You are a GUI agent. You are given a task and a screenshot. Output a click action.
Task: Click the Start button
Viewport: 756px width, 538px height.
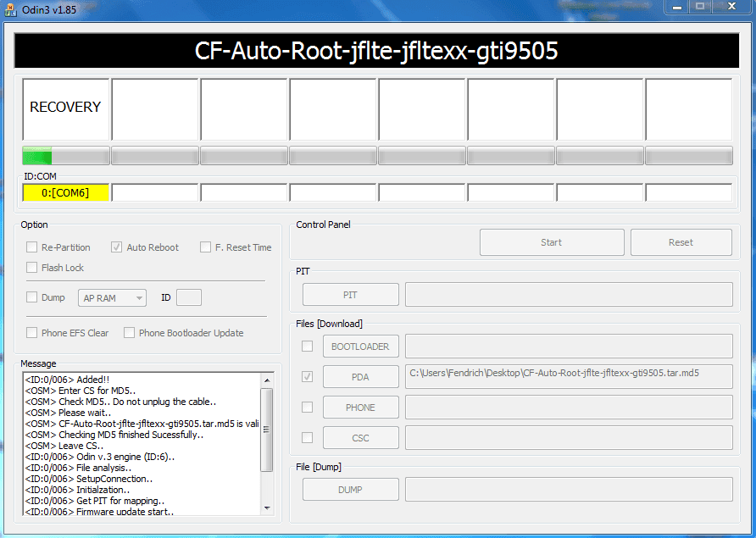[x=552, y=242]
